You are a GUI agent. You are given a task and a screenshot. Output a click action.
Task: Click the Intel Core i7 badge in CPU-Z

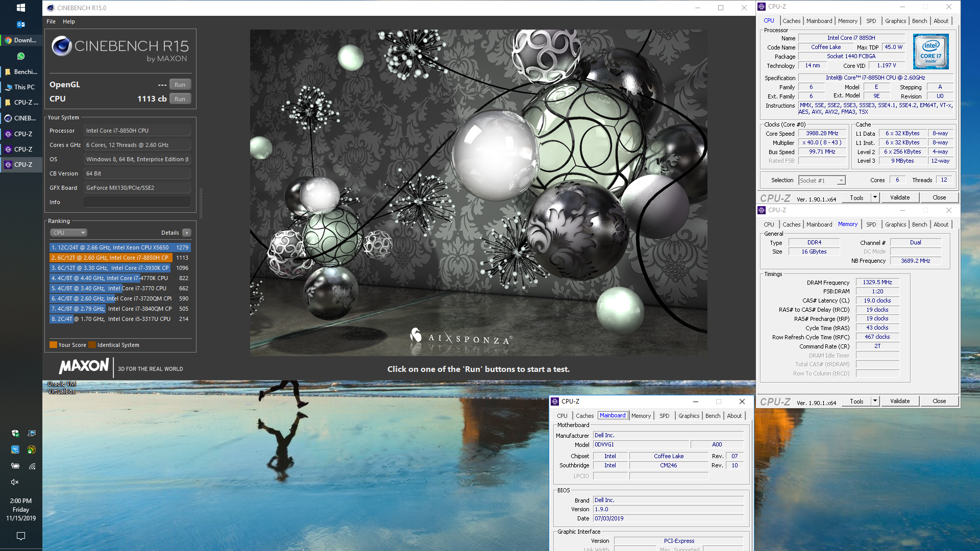pos(930,52)
